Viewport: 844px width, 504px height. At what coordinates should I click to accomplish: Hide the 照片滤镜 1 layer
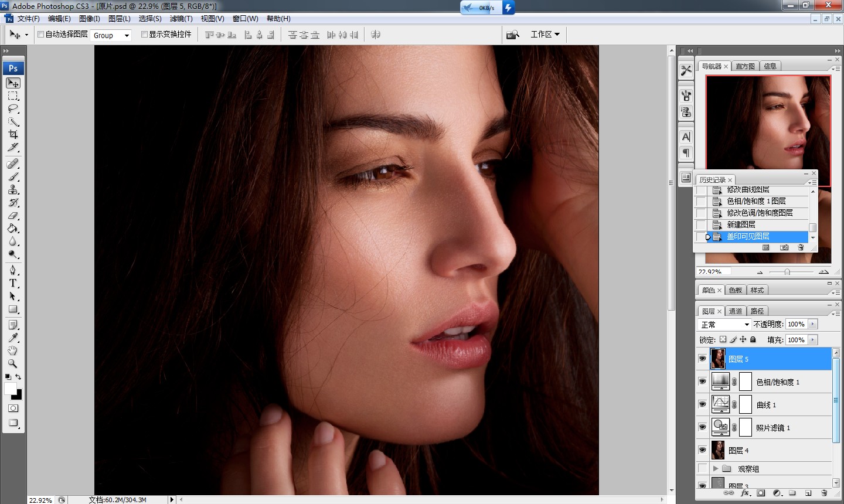point(702,427)
